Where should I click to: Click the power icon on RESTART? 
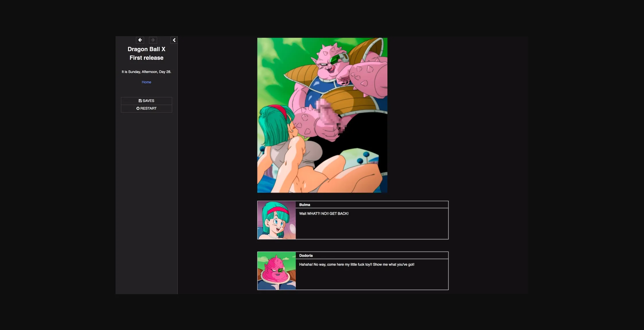click(x=138, y=108)
